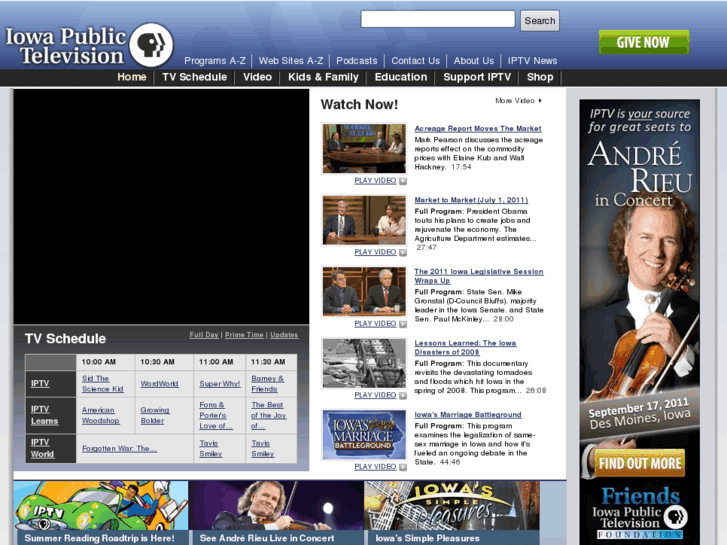
Task: Open the About Us link
Action: tap(474, 61)
